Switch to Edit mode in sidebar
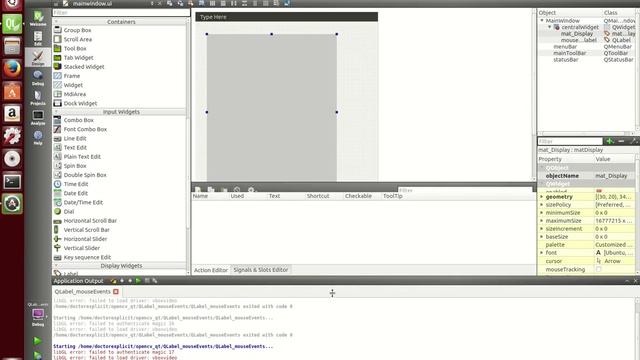This screenshot has width=640, height=360. [x=38, y=38]
